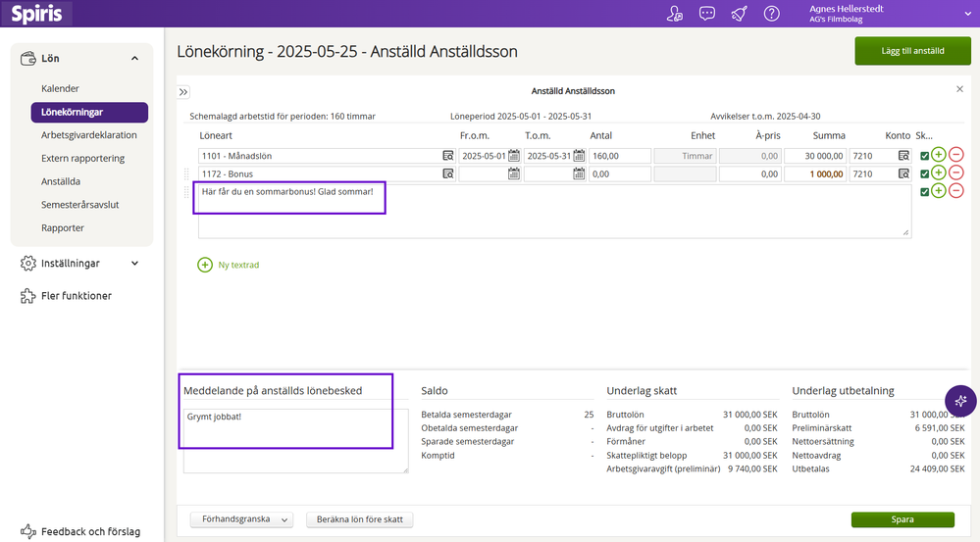Go to Arbetsgivardeklaration in sidebar
Image resolution: width=980 pixels, height=542 pixels.
[89, 135]
